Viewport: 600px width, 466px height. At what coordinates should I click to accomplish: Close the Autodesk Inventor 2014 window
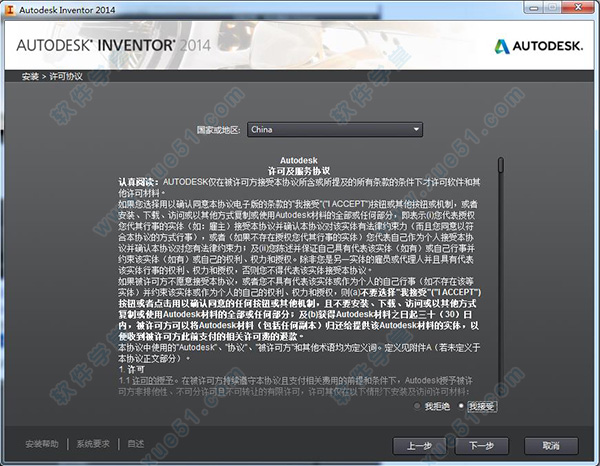pos(579,7)
